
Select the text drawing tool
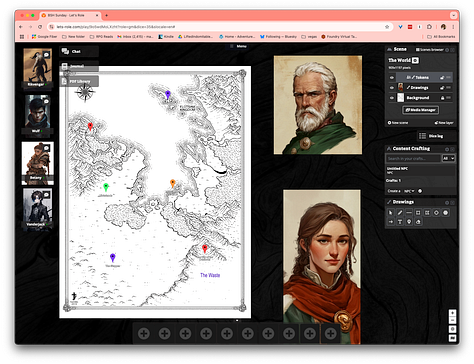(400, 222)
